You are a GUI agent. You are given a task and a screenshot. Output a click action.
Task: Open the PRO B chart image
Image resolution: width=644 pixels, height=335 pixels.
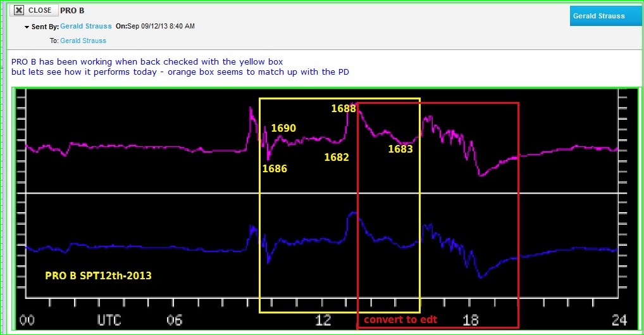[326, 209]
